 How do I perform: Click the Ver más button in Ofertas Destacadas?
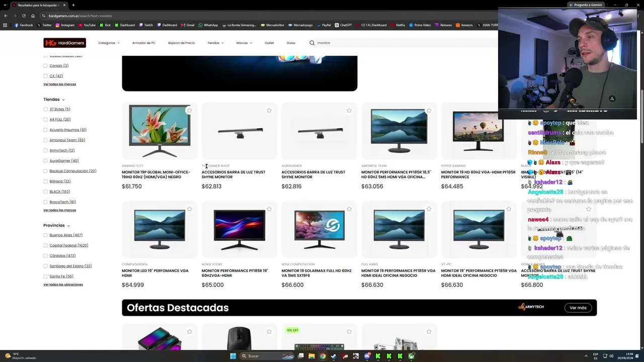tap(578, 308)
